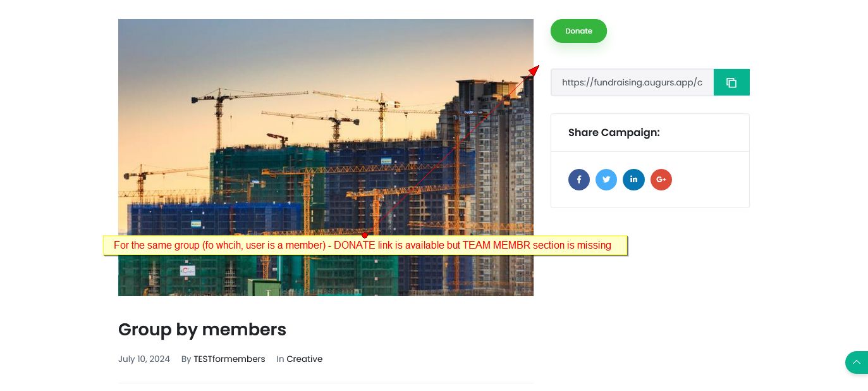The width and height of the screenshot is (868, 391).
Task: Share campaign on Twitter
Action: click(x=606, y=180)
